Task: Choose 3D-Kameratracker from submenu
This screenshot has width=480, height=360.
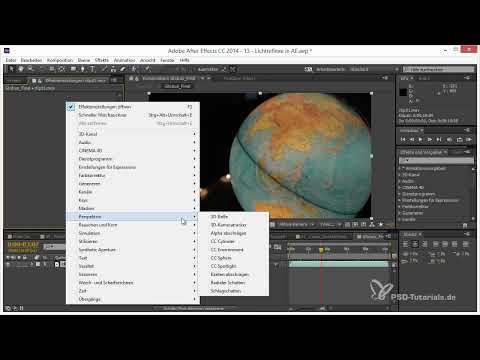Action: [234, 225]
